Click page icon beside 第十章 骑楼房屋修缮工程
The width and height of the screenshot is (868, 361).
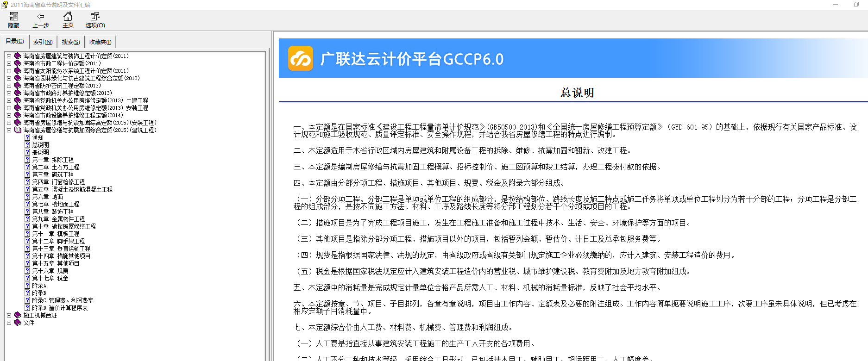pos(27,226)
